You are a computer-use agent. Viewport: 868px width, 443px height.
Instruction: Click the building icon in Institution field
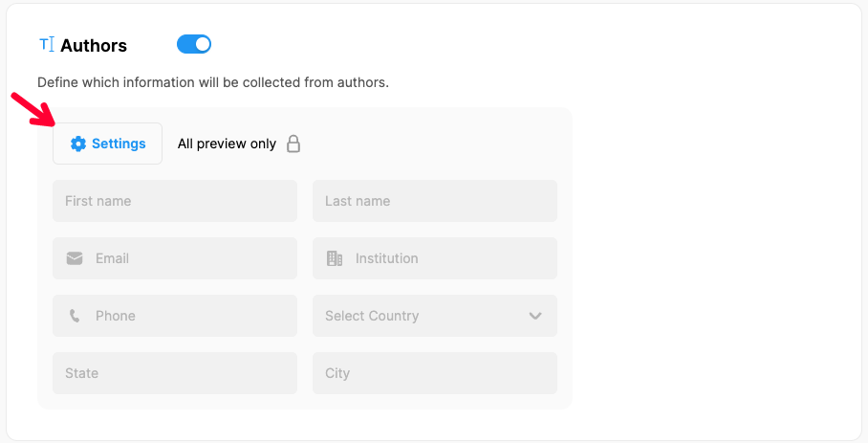pyautogui.click(x=335, y=258)
